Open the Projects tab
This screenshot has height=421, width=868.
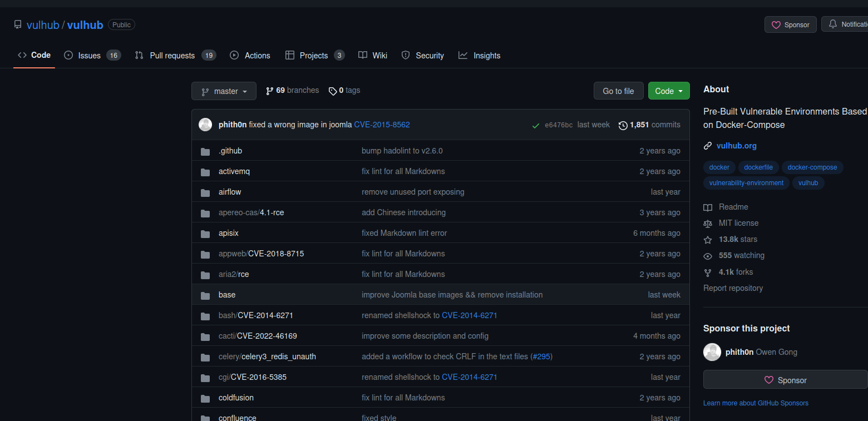315,56
